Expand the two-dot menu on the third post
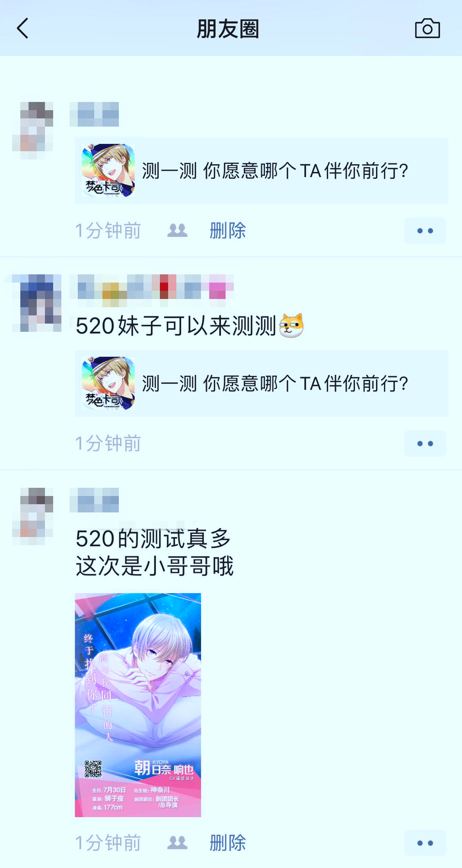The image size is (462, 868). pos(425,843)
